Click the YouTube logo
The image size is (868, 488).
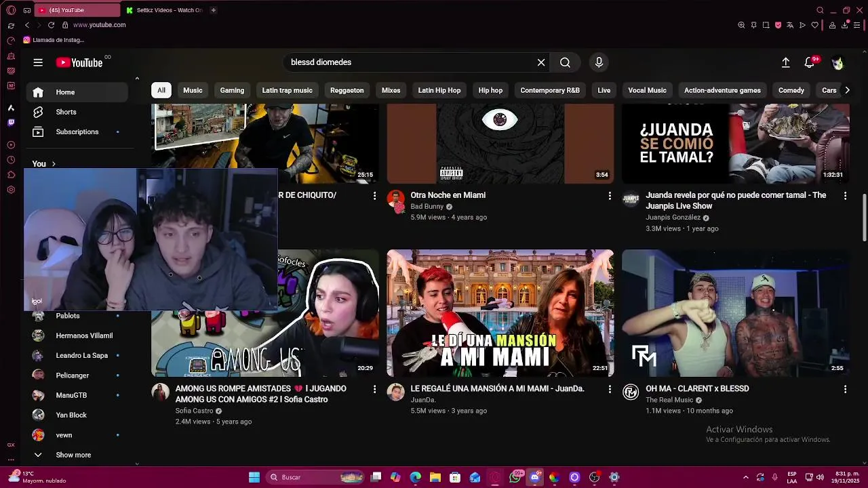pos(79,62)
